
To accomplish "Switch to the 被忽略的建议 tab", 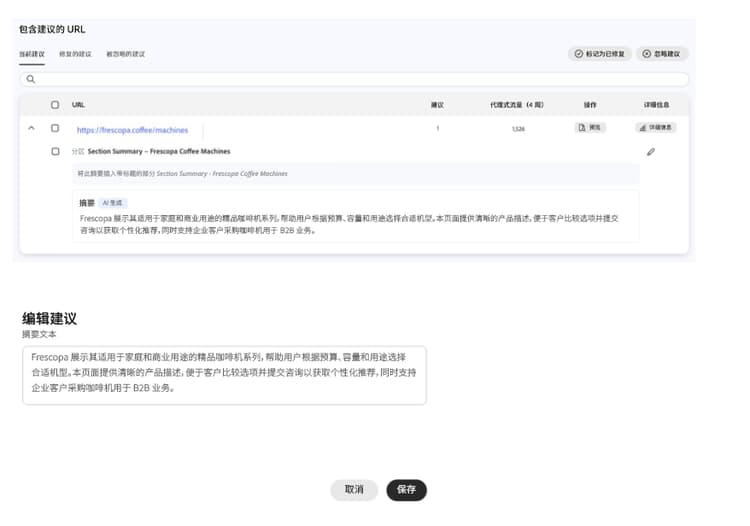I will tap(125, 54).
